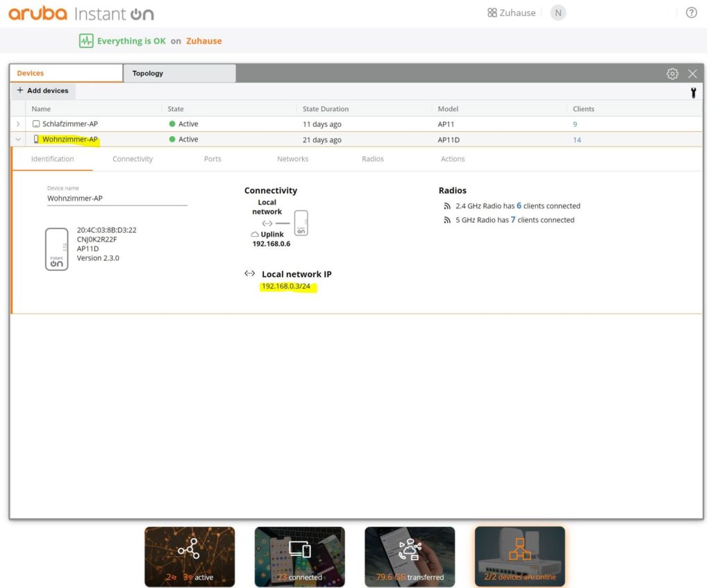Click the serial number CNJ0K2R22F
Screen dimensions: 711x588
pyautogui.click(x=97, y=240)
